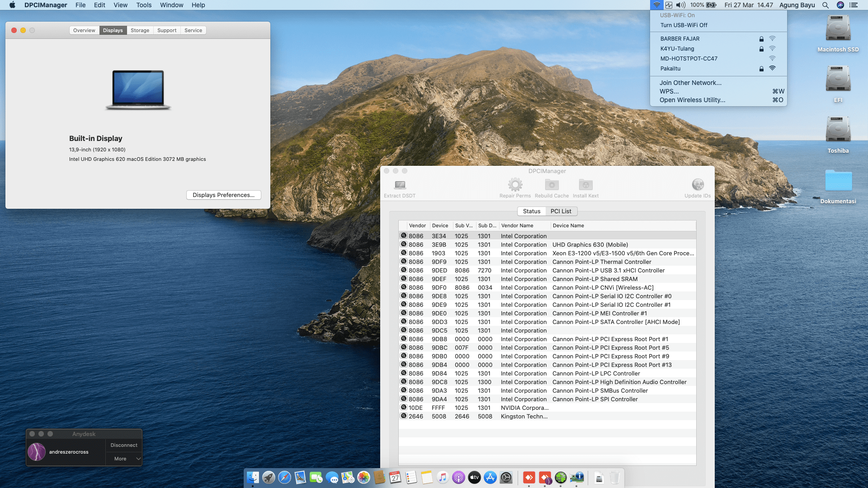Switch to the Storage tab
This screenshot has height=488, width=868.
(x=140, y=30)
